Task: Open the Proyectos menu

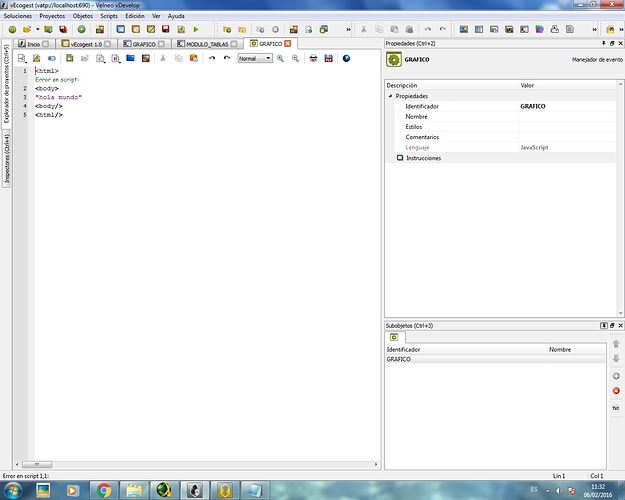Action: 52,17
